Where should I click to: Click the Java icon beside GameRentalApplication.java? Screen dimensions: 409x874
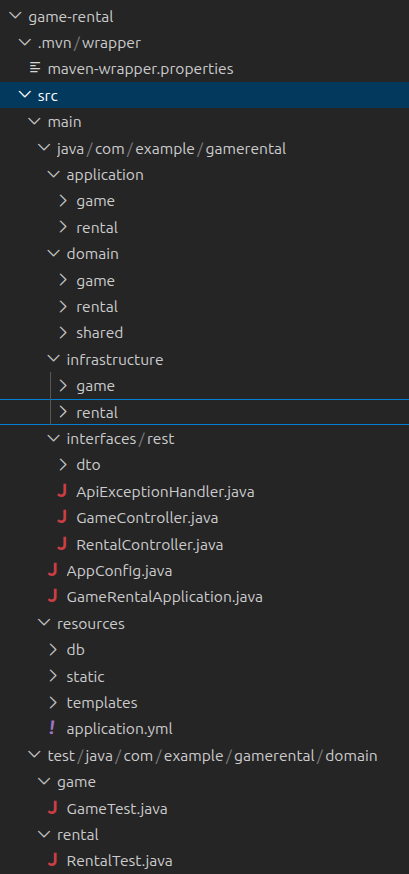[53, 597]
